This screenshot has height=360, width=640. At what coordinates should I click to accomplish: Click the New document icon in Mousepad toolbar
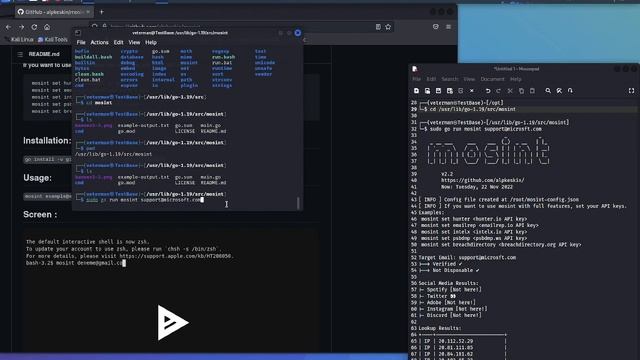pos(416,91)
